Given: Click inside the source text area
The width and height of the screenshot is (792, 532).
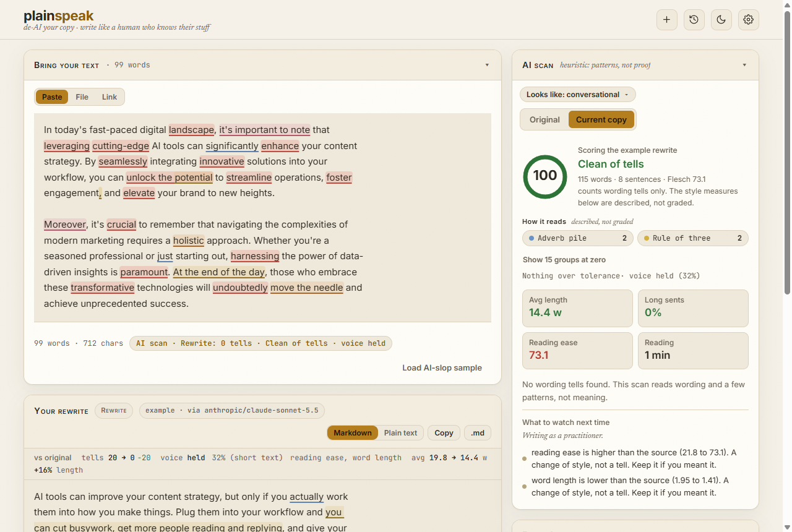Looking at the screenshot, I should [x=262, y=217].
